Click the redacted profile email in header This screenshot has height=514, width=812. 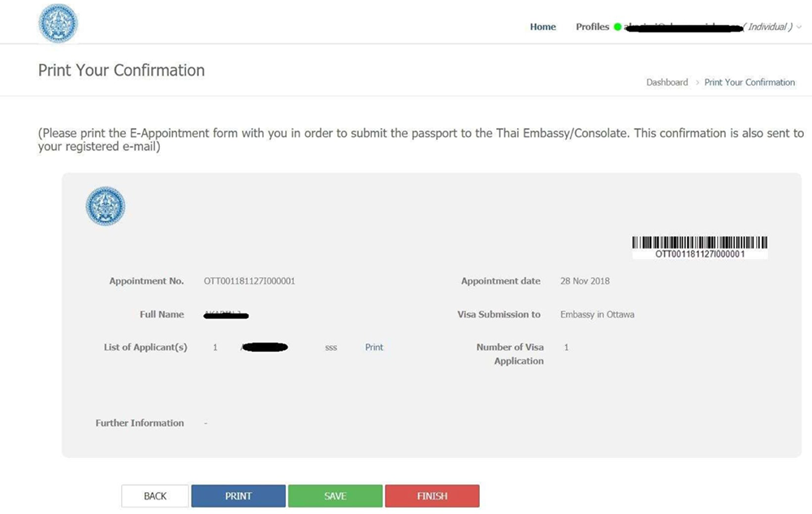[683, 28]
